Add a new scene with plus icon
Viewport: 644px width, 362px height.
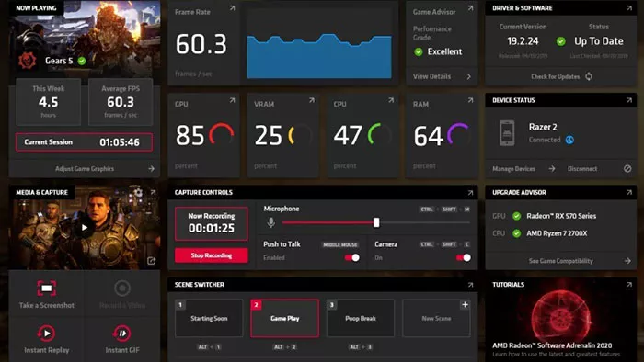465,305
